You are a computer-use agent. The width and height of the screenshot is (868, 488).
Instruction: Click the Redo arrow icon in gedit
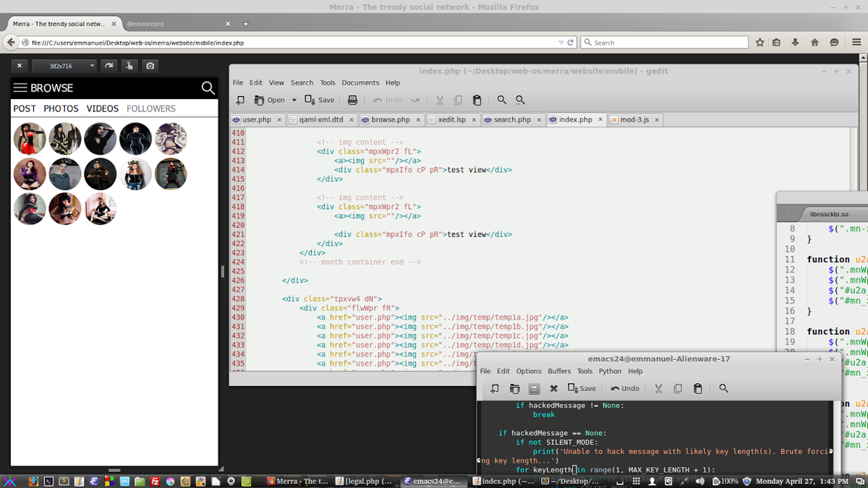pyautogui.click(x=415, y=100)
